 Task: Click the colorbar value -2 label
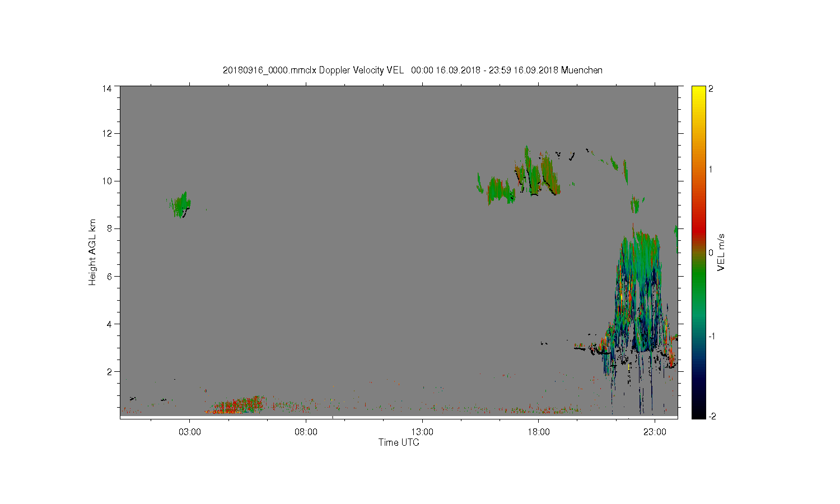(711, 416)
